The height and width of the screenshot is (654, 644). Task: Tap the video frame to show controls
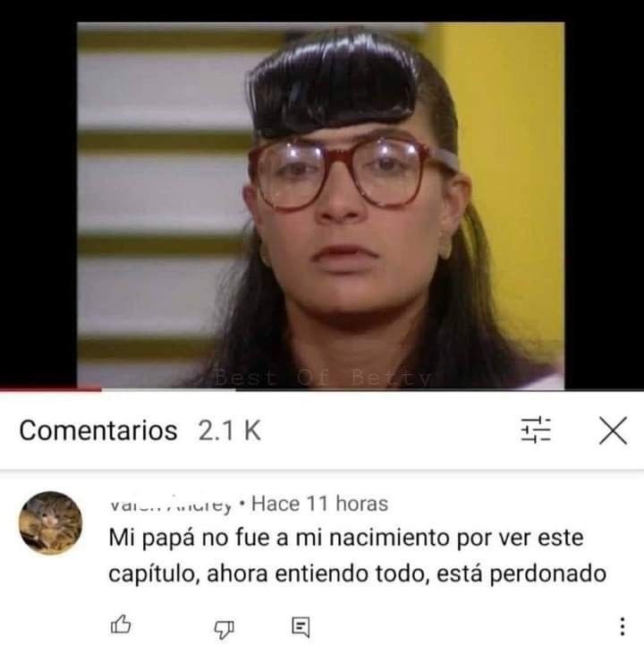pyautogui.click(x=320, y=206)
